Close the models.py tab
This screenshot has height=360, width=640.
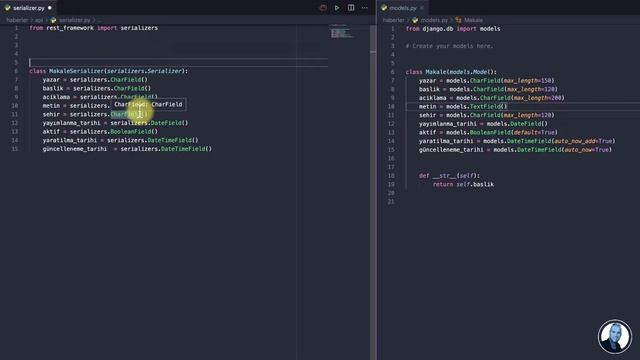[422, 8]
